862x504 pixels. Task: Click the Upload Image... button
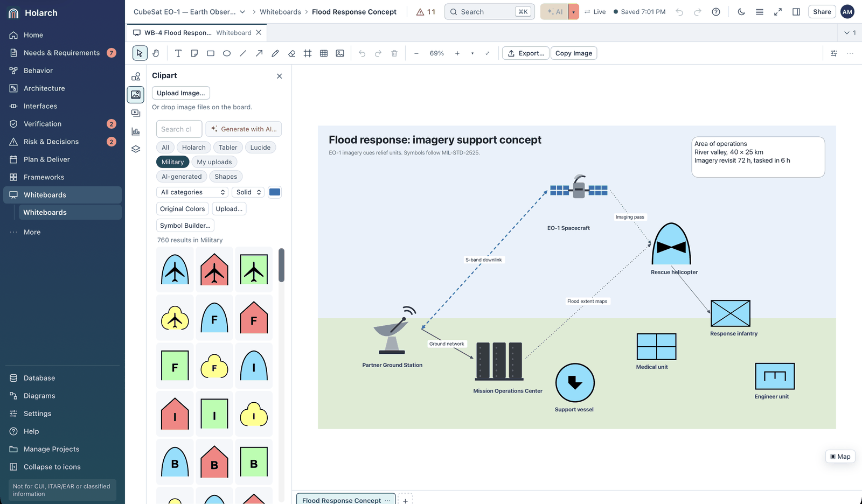(181, 93)
